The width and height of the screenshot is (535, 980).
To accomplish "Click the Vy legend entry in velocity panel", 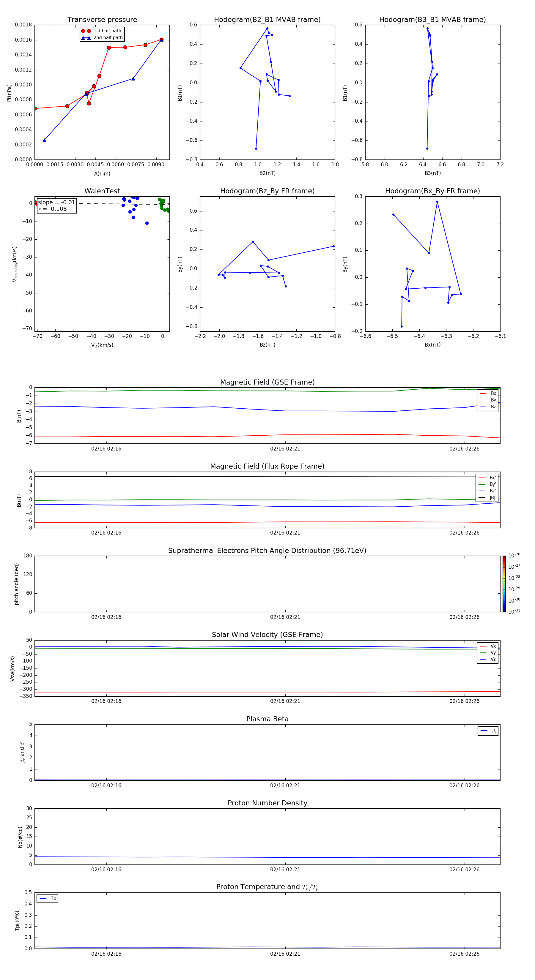I will tap(488, 652).
